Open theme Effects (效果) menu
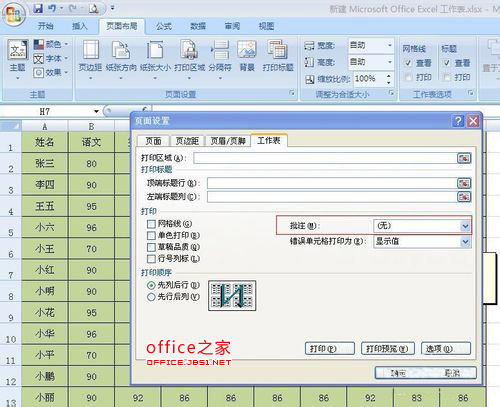The width and height of the screenshot is (500, 407). point(51,72)
